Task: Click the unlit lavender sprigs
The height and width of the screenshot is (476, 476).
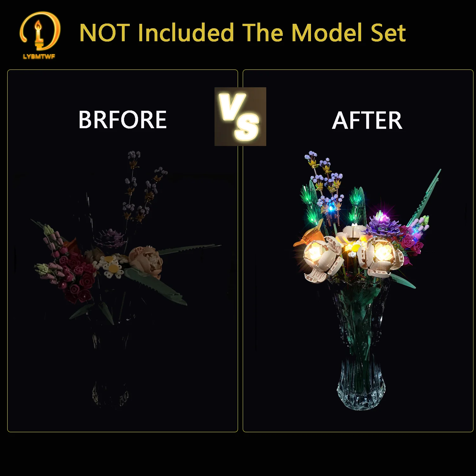Action: click(x=143, y=187)
